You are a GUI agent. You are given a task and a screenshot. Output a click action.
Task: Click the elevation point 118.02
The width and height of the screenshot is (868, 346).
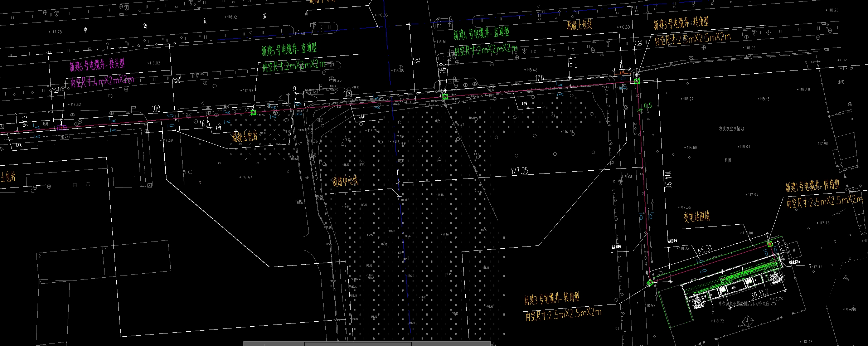(x=154, y=63)
